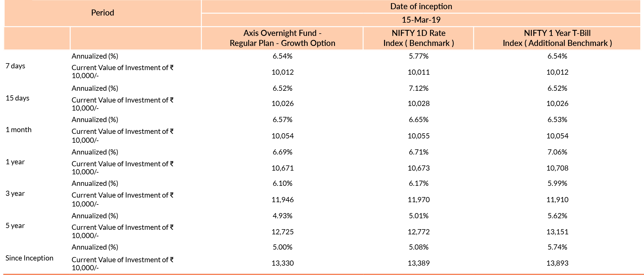Select the 5 year row label
Viewport: 644px width, 276px height.
point(15,226)
